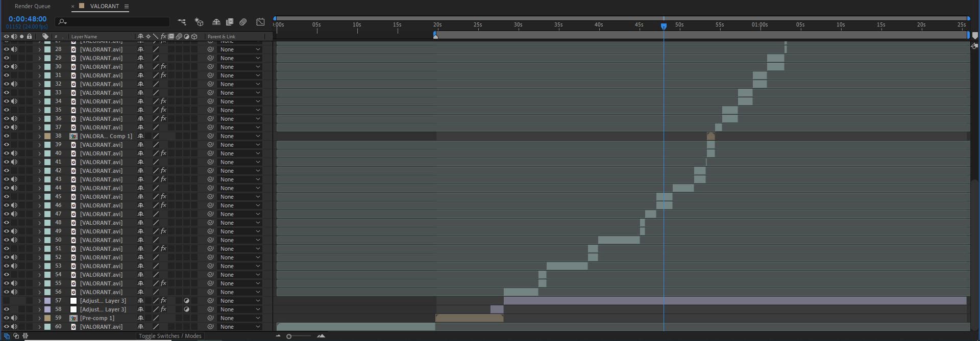Switch to the Render Queue tab
The height and width of the screenshot is (341, 980).
click(32, 6)
